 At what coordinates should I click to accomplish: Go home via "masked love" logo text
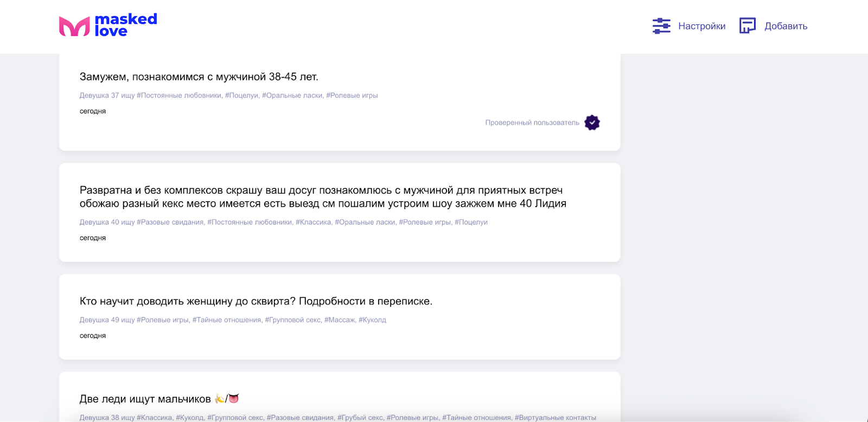pyautogui.click(x=126, y=25)
